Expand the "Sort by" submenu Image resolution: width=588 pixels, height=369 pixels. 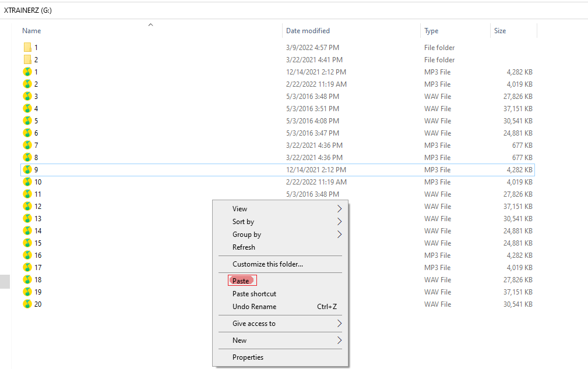(x=243, y=221)
